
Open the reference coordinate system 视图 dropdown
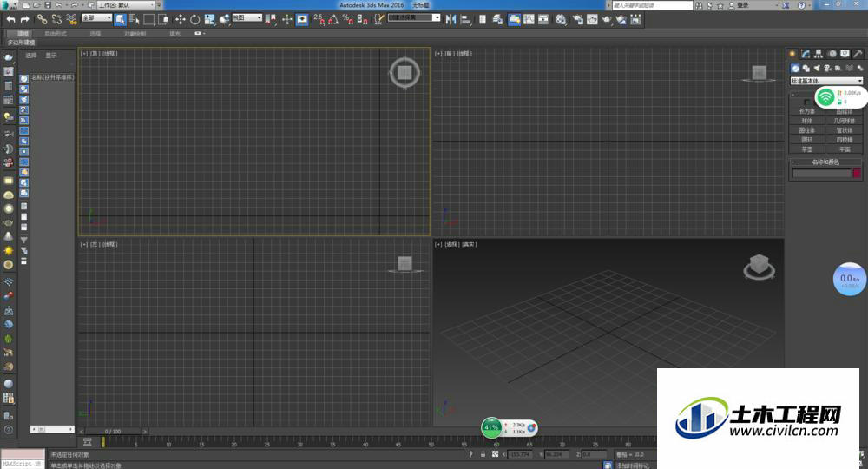[247, 17]
